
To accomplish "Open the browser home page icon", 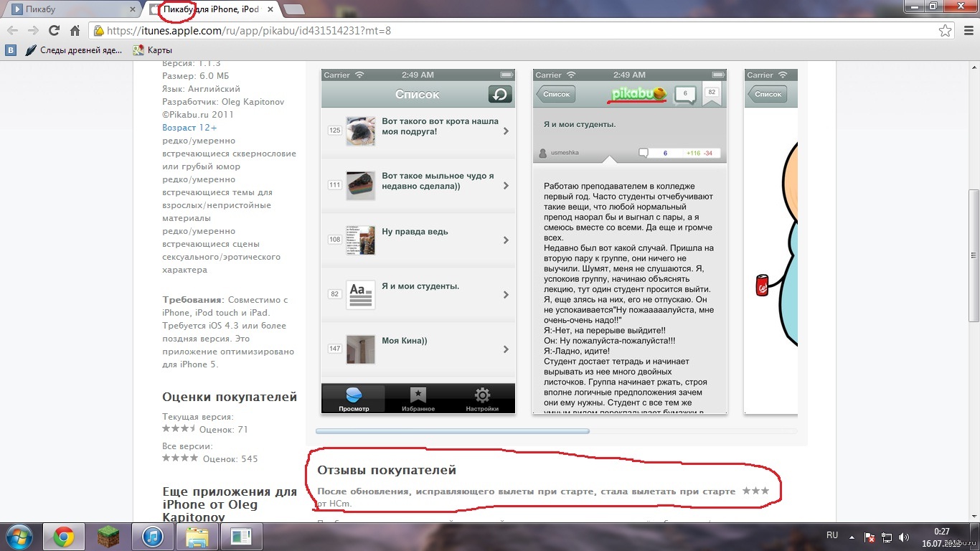I will (75, 31).
